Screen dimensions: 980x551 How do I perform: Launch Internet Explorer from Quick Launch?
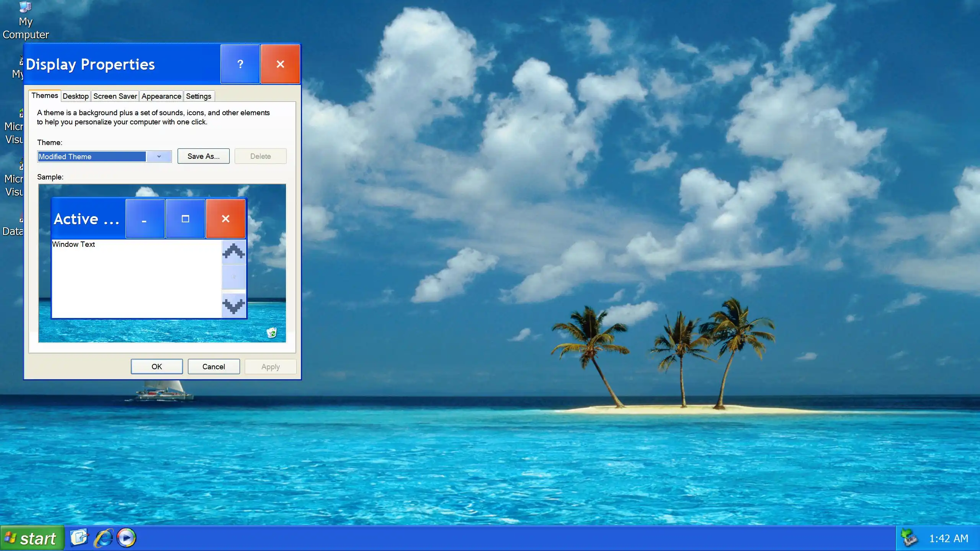(x=103, y=538)
